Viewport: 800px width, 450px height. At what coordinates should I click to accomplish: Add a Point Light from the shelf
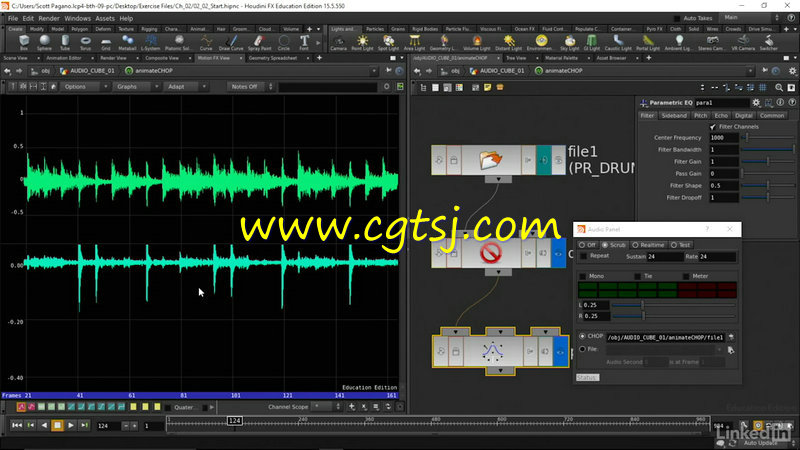click(362, 42)
